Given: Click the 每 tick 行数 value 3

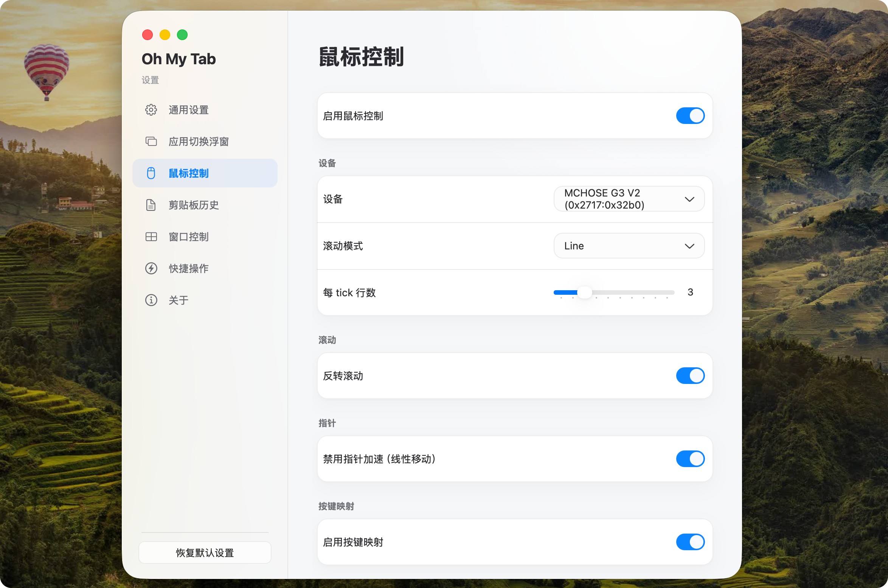Looking at the screenshot, I should (690, 292).
